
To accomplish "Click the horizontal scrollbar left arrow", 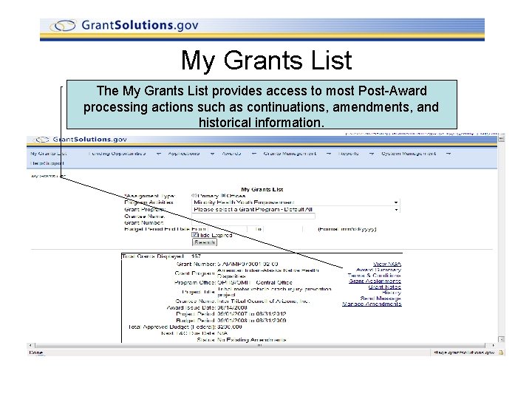I will tap(30, 345).
